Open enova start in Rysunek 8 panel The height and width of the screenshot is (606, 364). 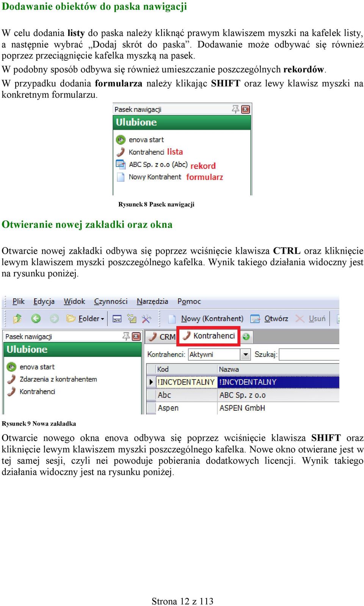[140, 140]
